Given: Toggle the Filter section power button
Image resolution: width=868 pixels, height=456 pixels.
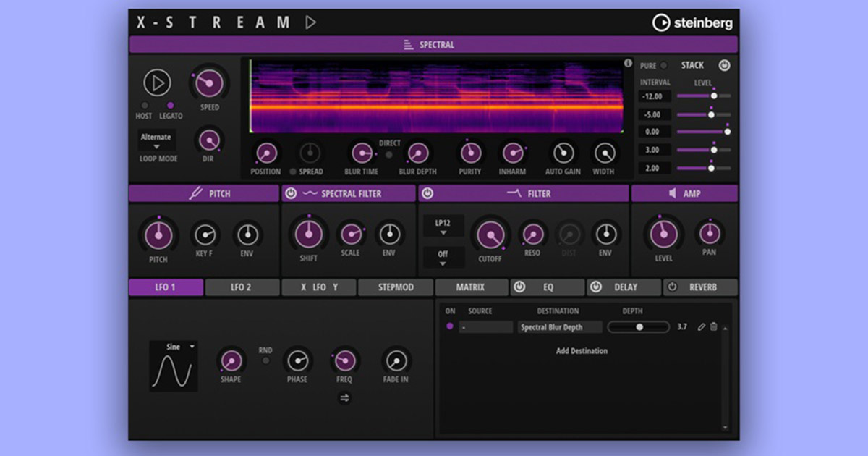Looking at the screenshot, I should pyautogui.click(x=427, y=193).
